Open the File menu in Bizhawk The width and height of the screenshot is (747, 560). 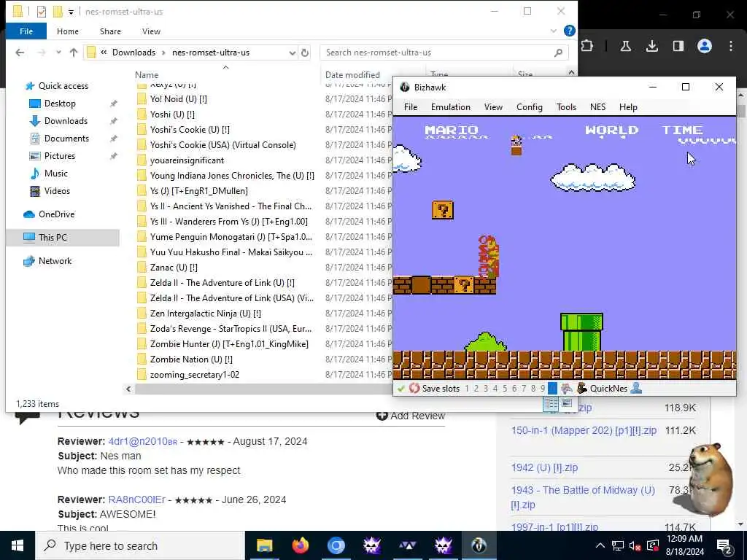click(410, 107)
